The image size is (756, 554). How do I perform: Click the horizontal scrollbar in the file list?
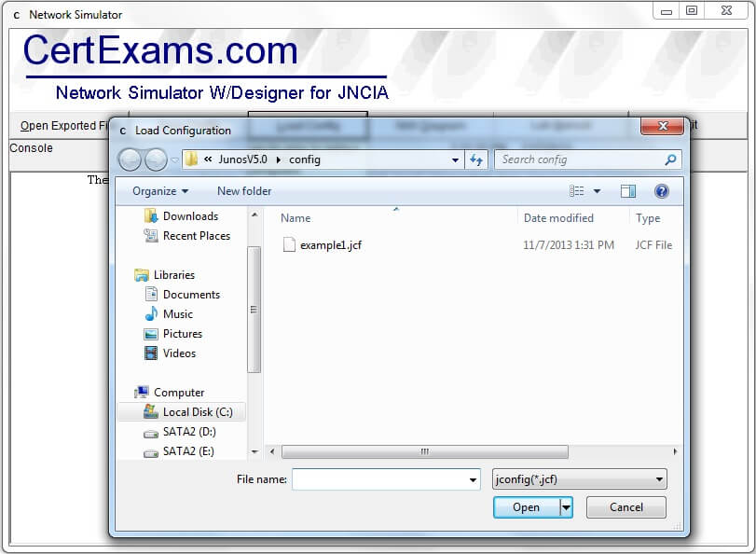(425, 451)
